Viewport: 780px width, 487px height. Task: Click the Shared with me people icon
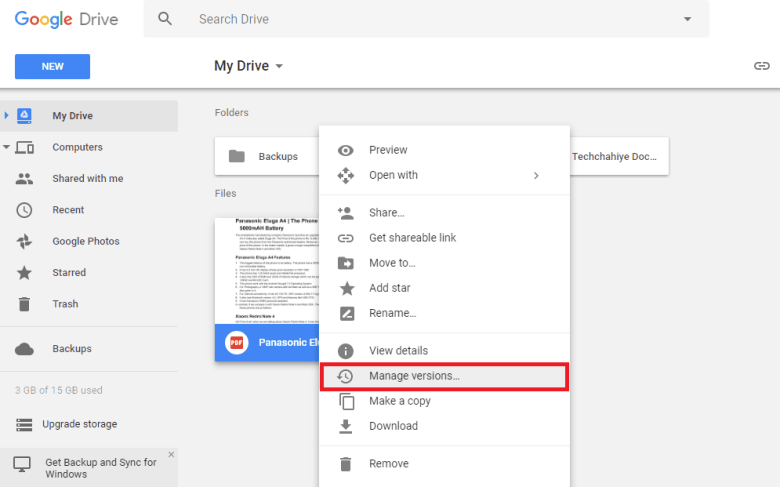(x=24, y=179)
